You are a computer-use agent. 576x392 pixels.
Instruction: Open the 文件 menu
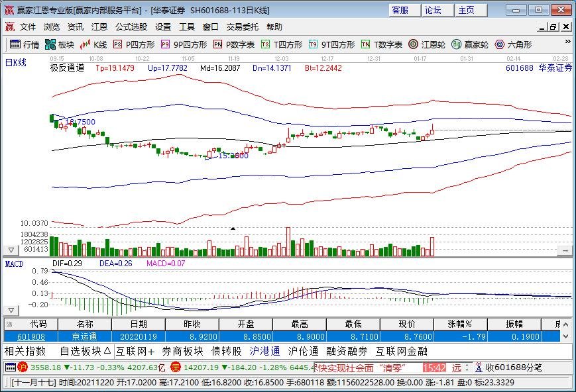point(28,26)
